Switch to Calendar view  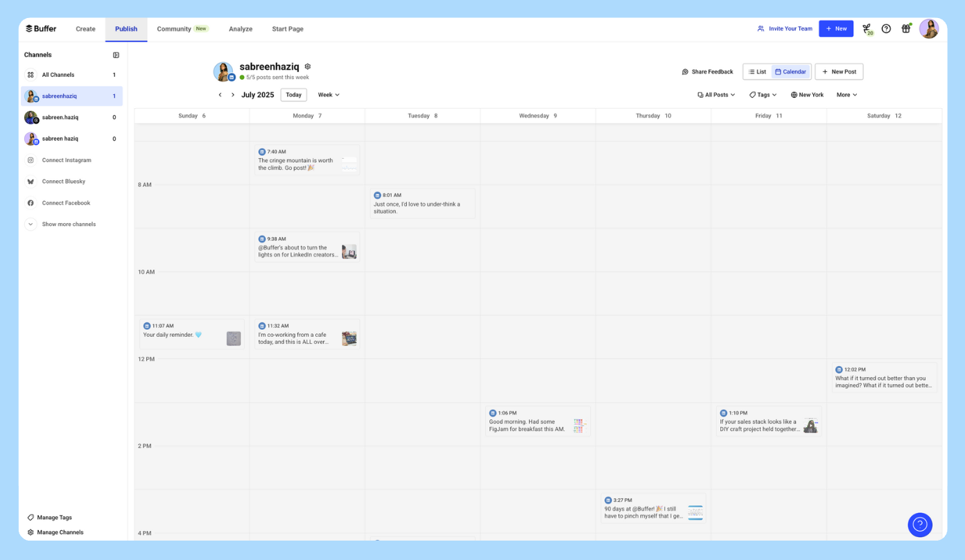790,71
